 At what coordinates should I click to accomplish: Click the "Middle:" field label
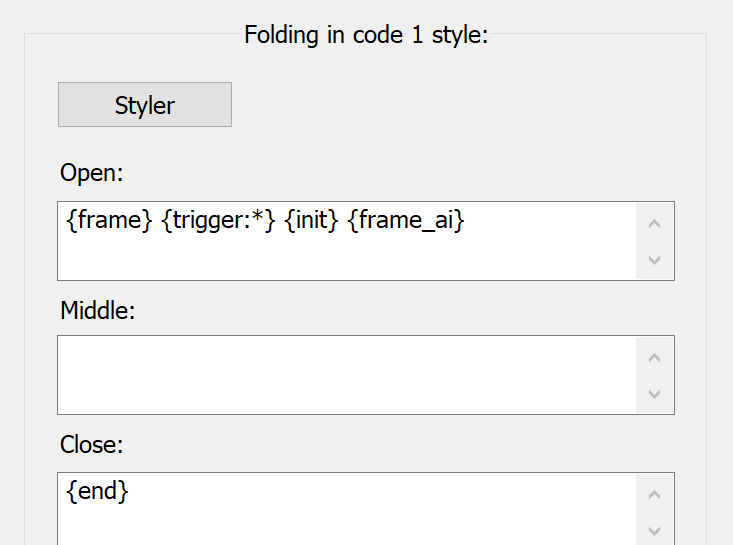point(98,310)
